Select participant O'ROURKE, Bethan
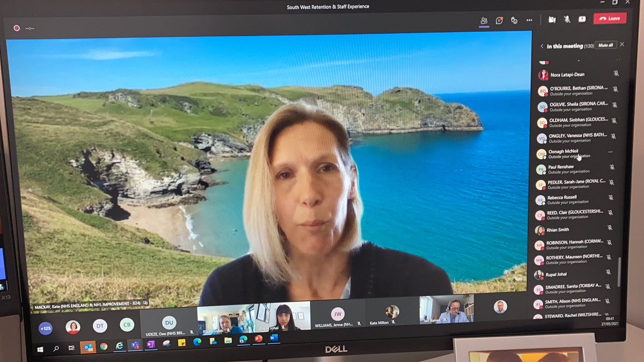Viewport: 644px width, 362px height. click(x=577, y=90)
